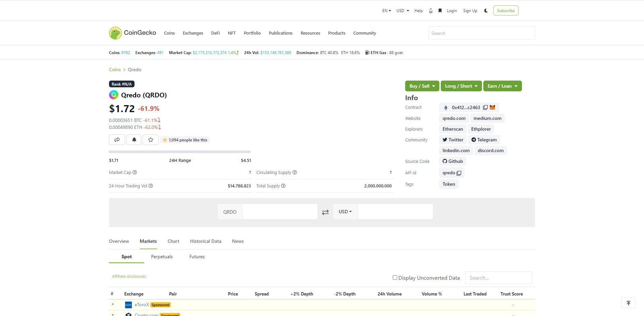Click the green Subscribe button

pyautogui.click(x=505, y=11)
